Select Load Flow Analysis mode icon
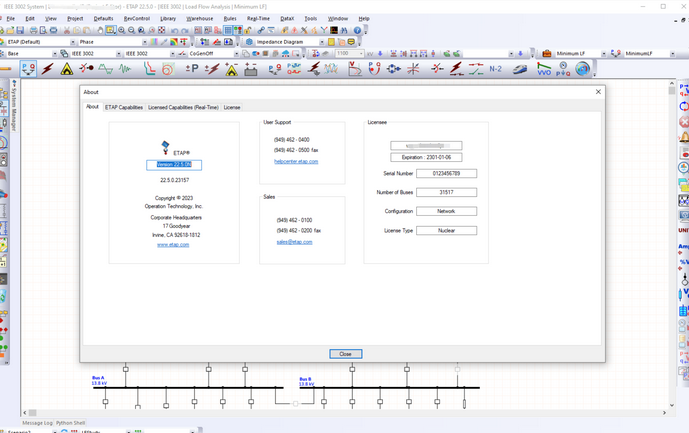 pyautogui.click(x=29, y=69)
